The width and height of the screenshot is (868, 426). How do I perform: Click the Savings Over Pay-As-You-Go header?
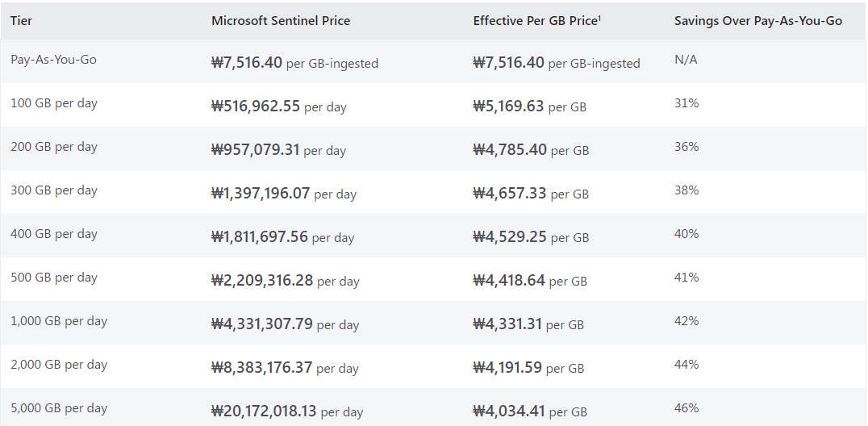tap(757, 21)
